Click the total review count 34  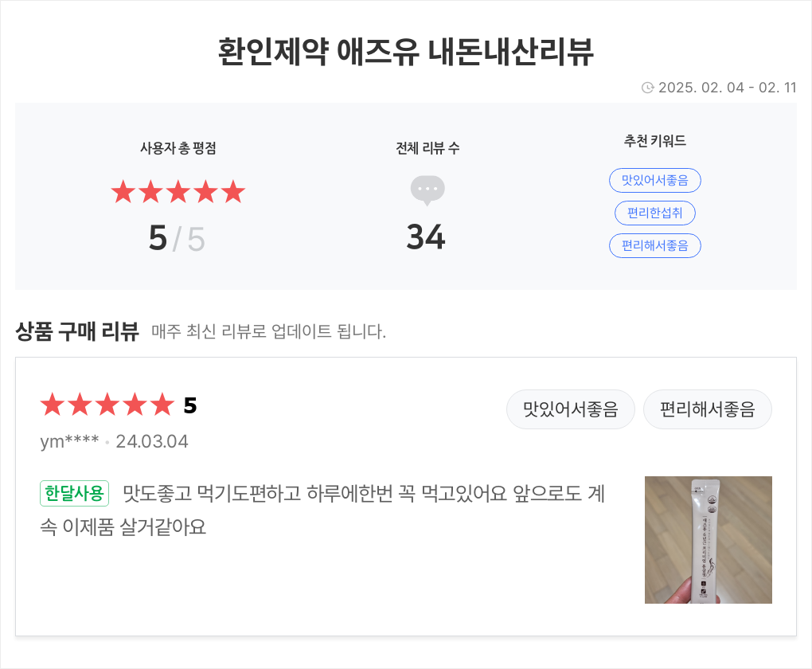click(426, 237)
